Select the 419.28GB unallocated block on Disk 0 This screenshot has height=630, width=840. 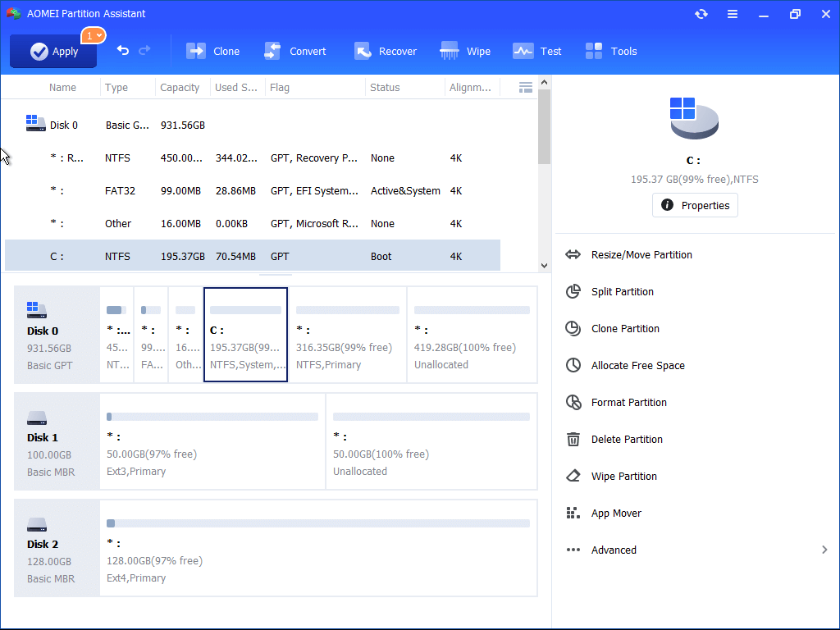point(472,335)
